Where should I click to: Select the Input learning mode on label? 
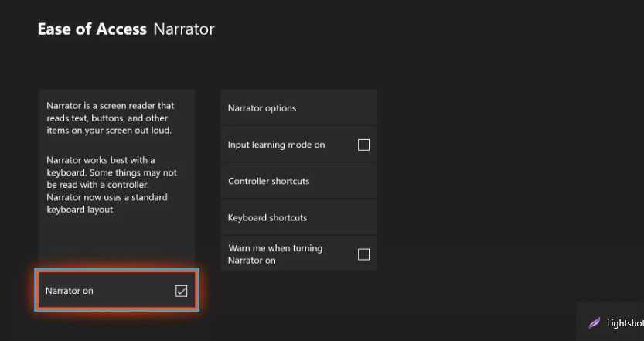(x=277, y=145)
